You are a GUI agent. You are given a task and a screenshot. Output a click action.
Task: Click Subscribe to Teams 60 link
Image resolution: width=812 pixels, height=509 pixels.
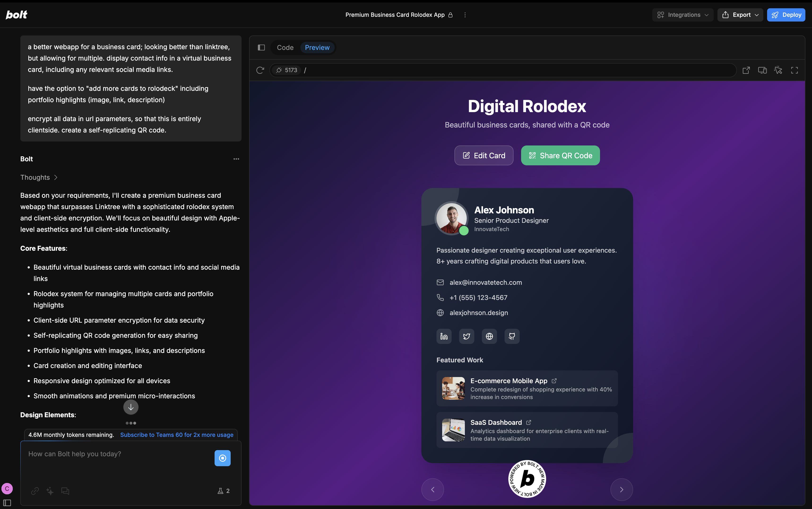click(177, 434)
